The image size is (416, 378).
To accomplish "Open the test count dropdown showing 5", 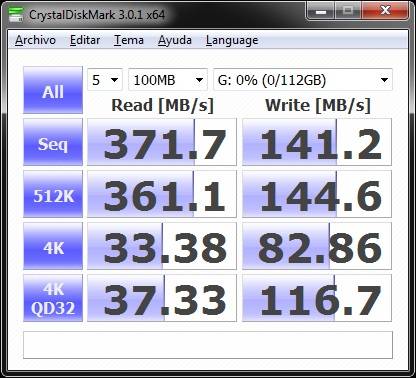I will tap(105, 80).
